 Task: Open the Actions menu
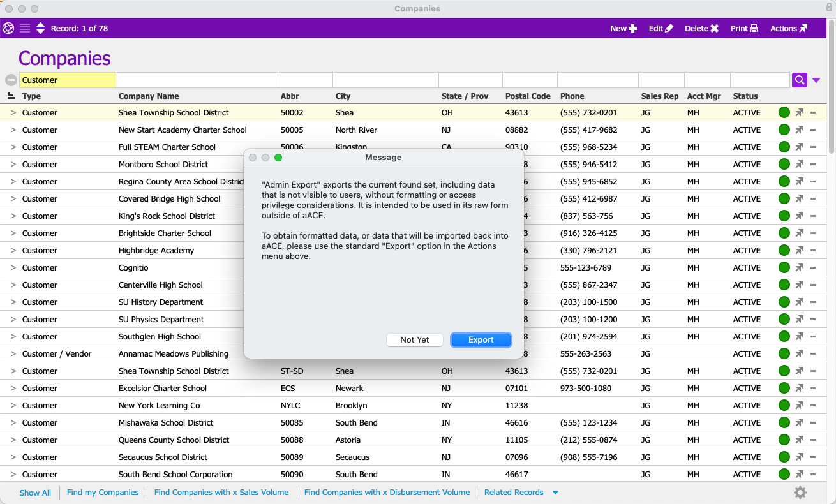pos(789,28)
